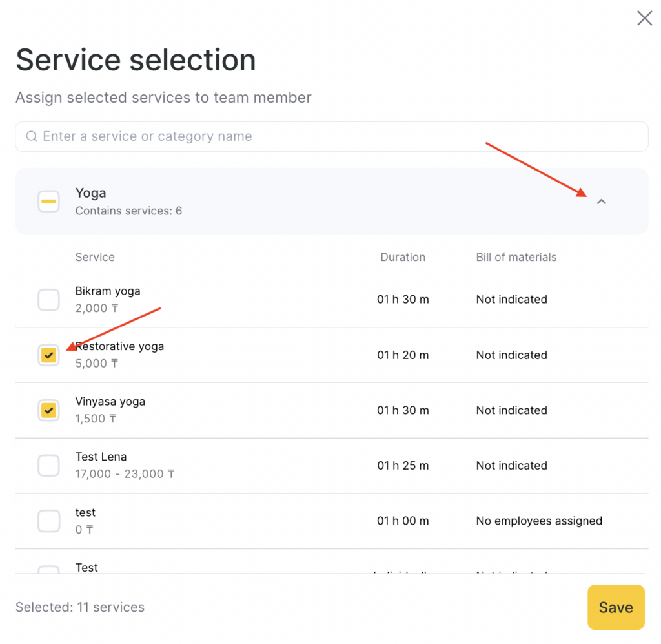Click the No employees assigned text
This screenshot has width=661, height=644.
coord(539,521)
